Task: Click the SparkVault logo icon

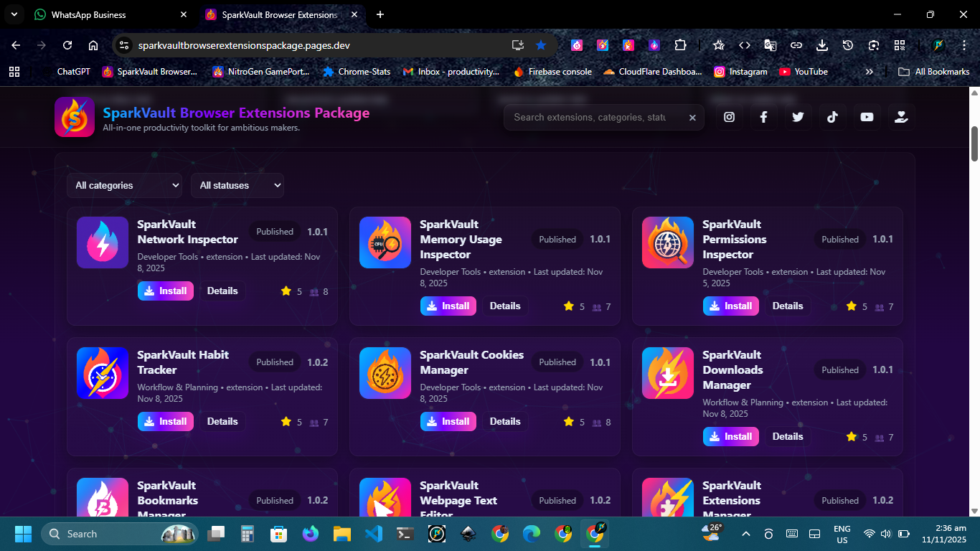Action: pos(75,116)
